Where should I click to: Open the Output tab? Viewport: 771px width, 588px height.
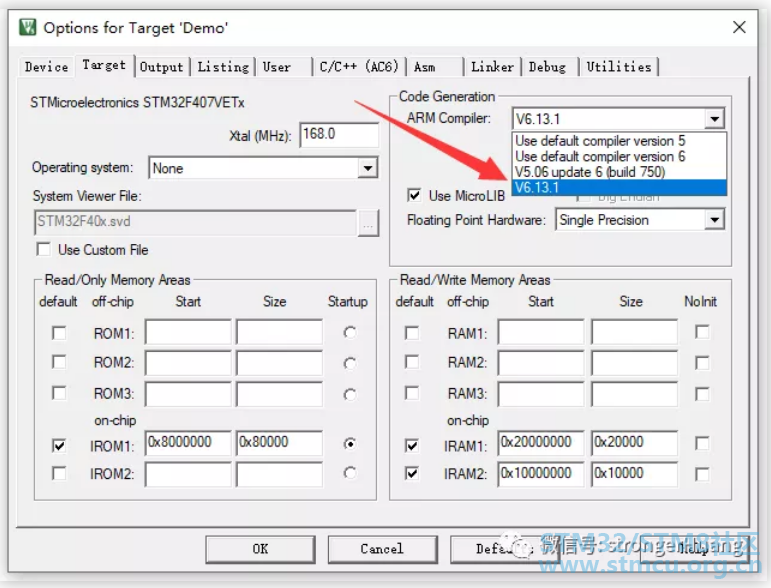click(x=162, y=67)
